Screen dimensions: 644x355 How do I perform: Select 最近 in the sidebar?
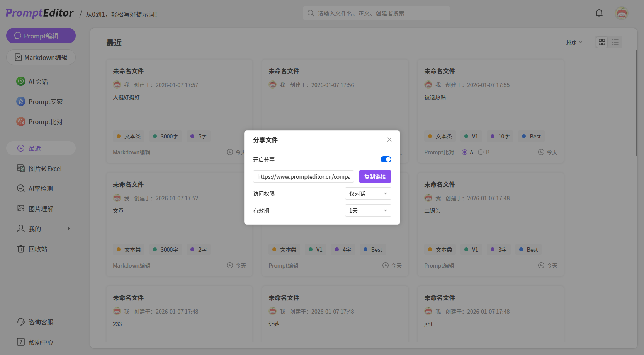[x=41, y=148]
